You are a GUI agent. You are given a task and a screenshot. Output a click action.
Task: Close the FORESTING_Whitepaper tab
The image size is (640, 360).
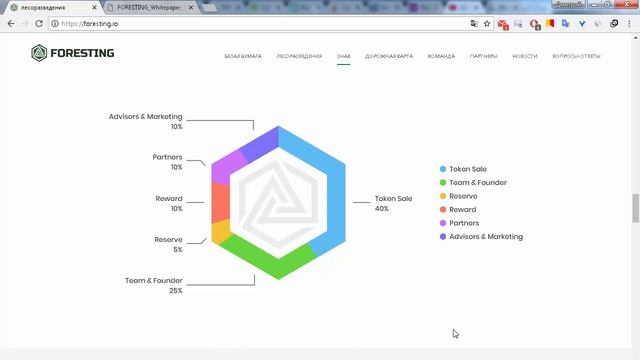tap(191, 7)
